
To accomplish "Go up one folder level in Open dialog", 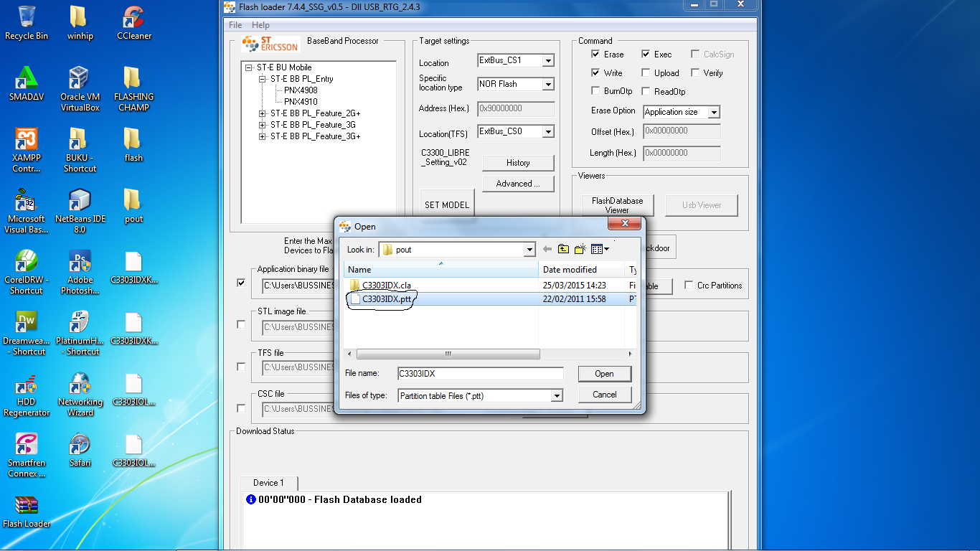I will tap(564, 249).
